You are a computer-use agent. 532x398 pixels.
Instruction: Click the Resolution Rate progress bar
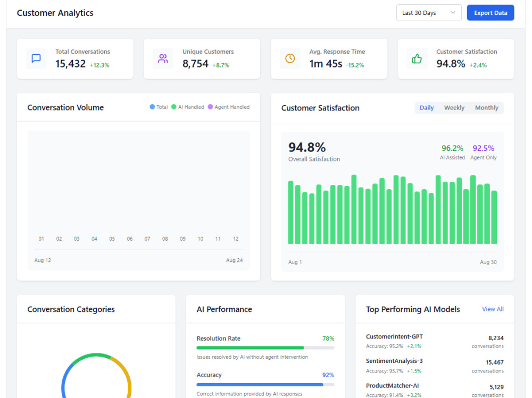coord(265,348)
